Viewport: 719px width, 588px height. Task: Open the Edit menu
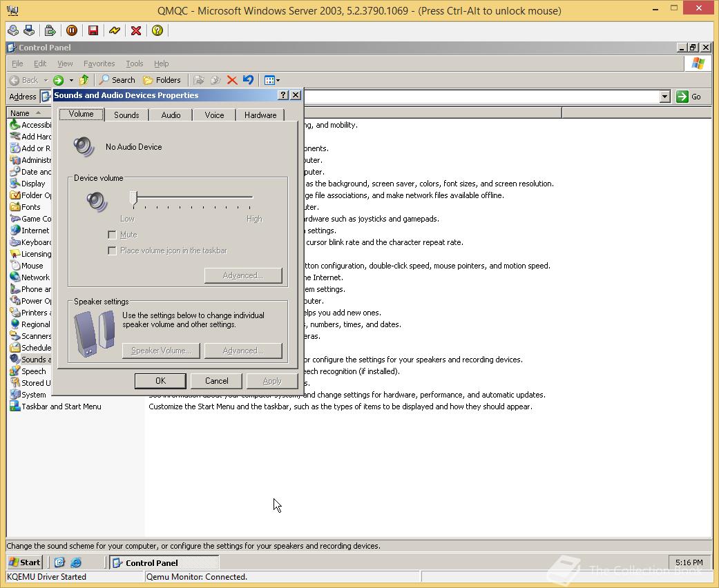[40, 63]
